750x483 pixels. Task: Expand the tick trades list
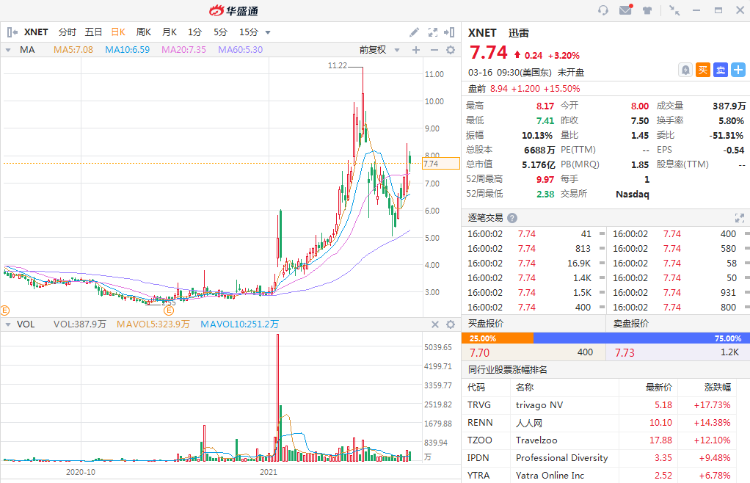point(739,218)
